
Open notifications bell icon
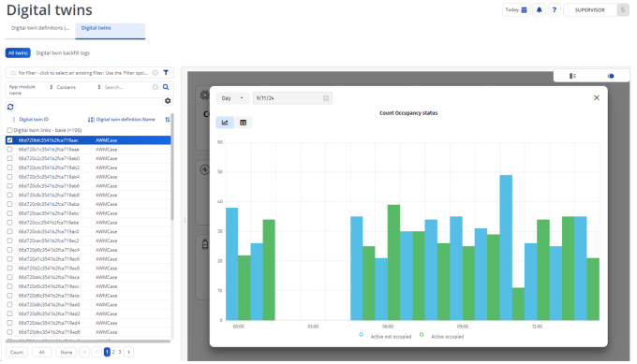pos(539,9)
